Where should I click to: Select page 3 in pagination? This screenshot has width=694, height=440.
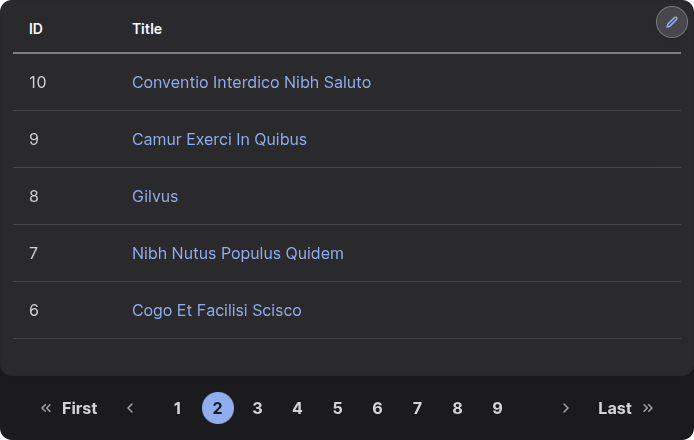tap(258, 408)
